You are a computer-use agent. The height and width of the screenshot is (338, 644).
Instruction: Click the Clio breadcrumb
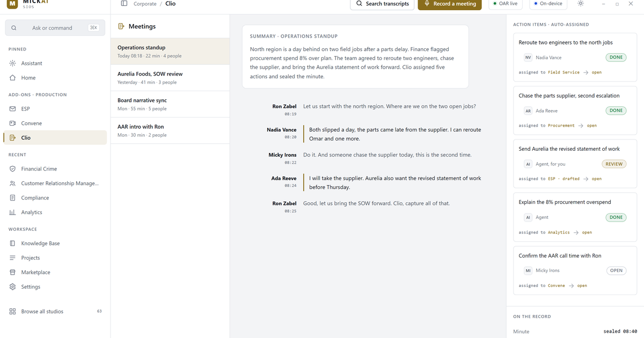coord(170,4)
